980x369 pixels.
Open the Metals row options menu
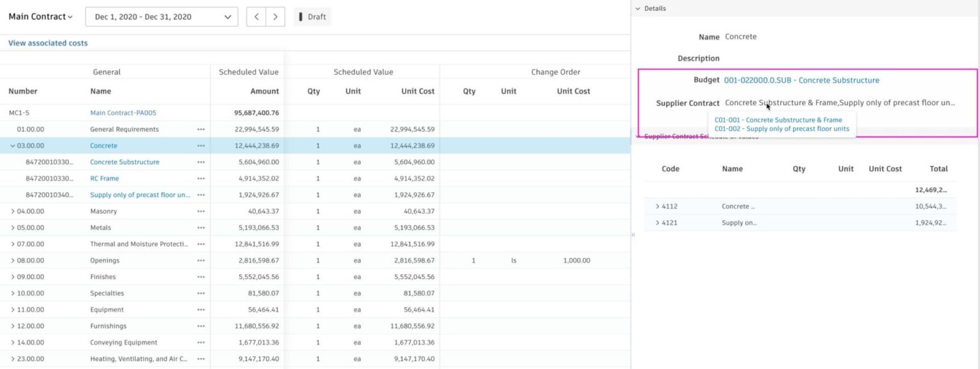click(x=201, y=228)
